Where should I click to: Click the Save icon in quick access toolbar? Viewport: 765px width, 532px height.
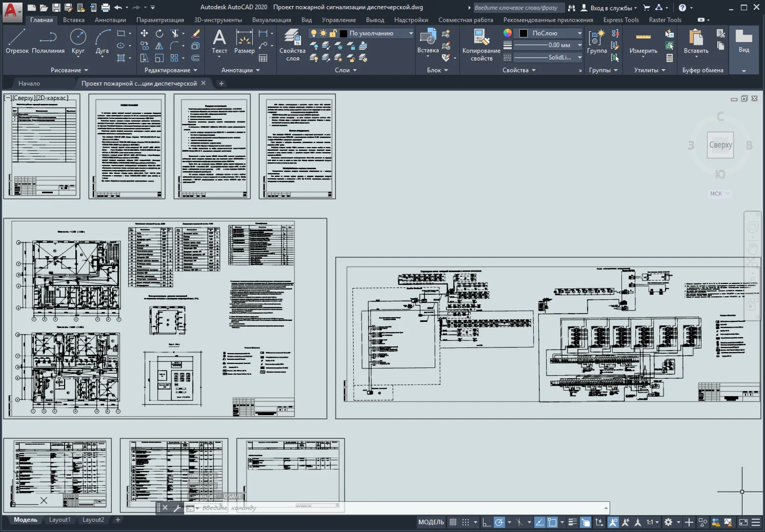tap(56, 7)
